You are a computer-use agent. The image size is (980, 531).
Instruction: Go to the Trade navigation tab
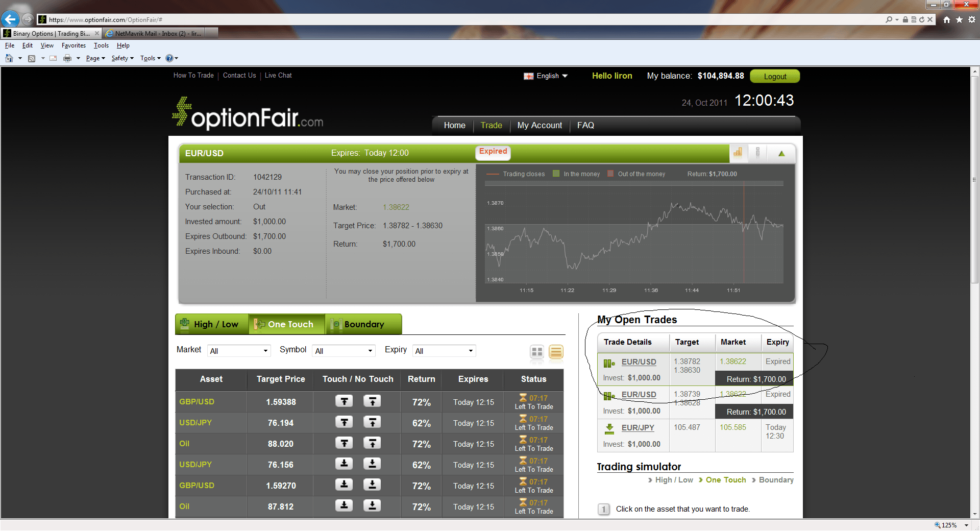pyautogui.click(x=491, y=125)
